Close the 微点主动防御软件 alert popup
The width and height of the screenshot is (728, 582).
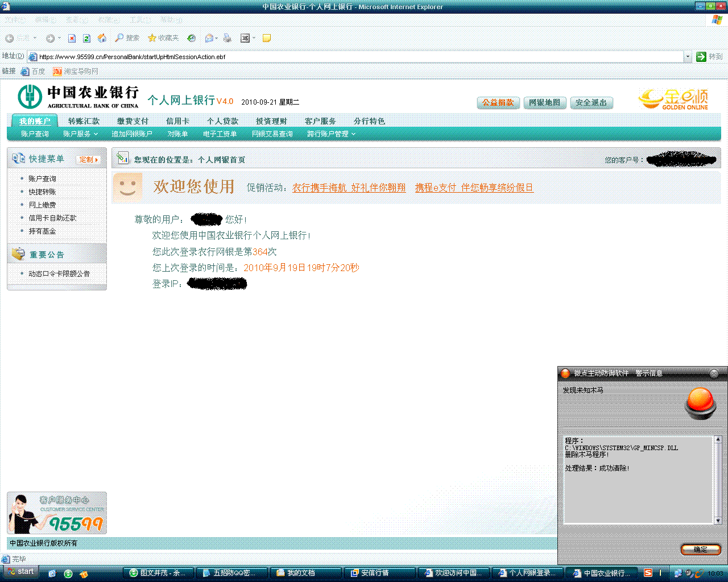coord(714,373)
